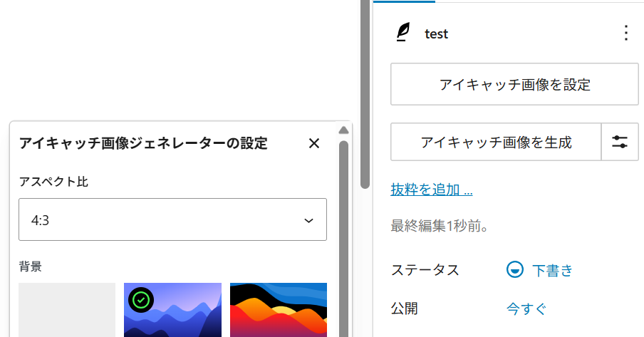Select the plain gray background swatch
644x337 pixels.
point(67,310)
